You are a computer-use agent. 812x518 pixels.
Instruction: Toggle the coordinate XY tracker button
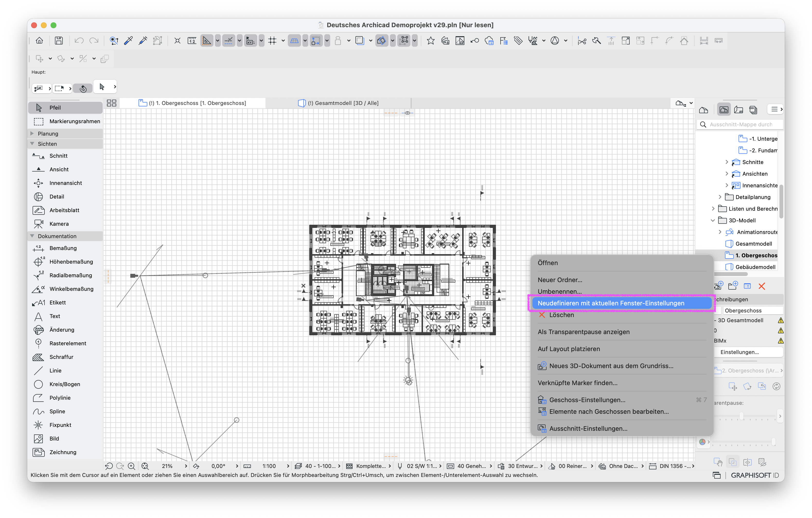251,41
